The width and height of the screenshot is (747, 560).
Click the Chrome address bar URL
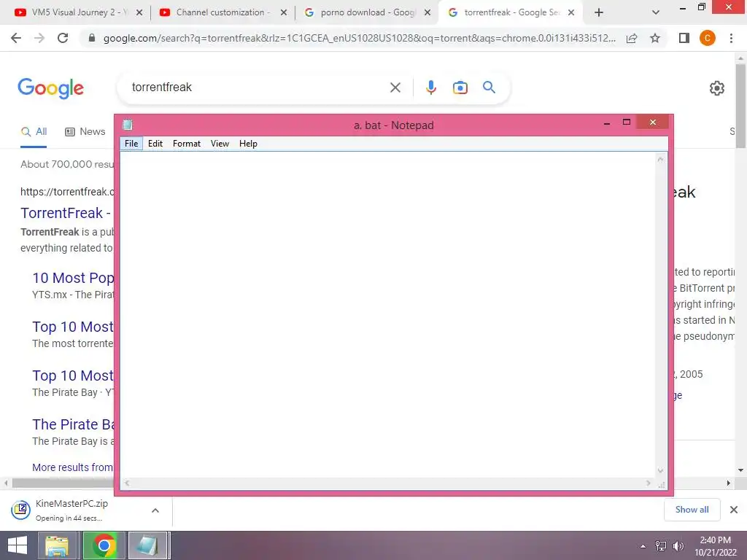[359, 38]
